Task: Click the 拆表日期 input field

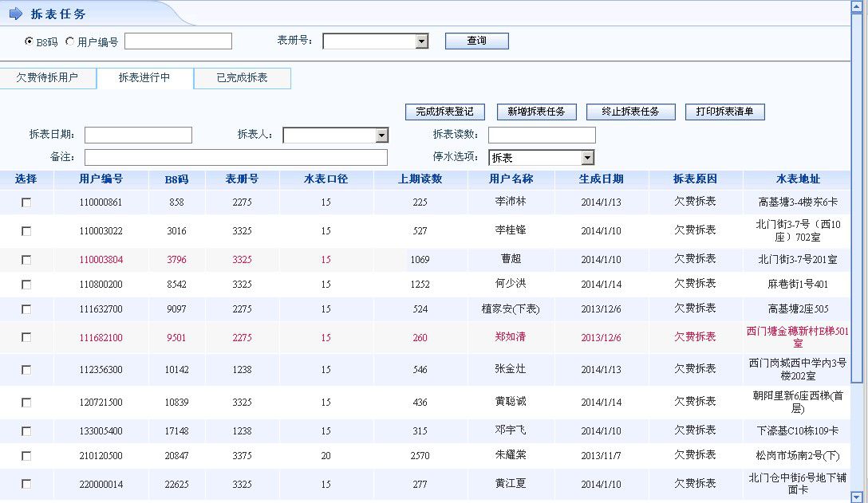Action: click(138, 136)
